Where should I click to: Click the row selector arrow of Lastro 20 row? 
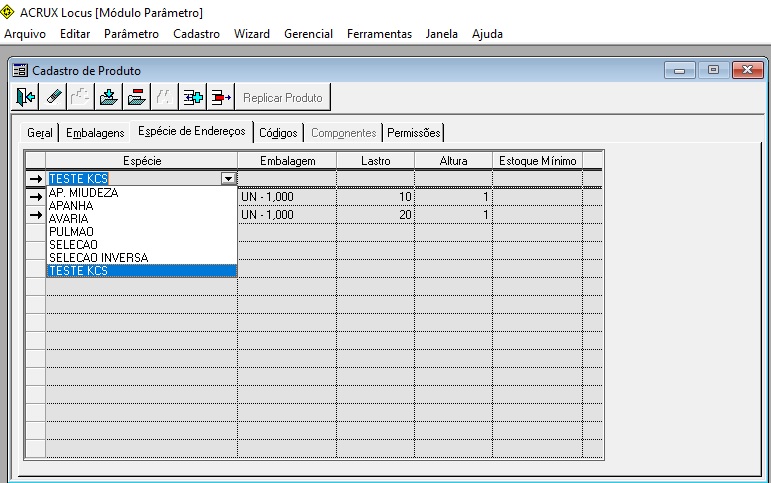(x=35, y=215)
